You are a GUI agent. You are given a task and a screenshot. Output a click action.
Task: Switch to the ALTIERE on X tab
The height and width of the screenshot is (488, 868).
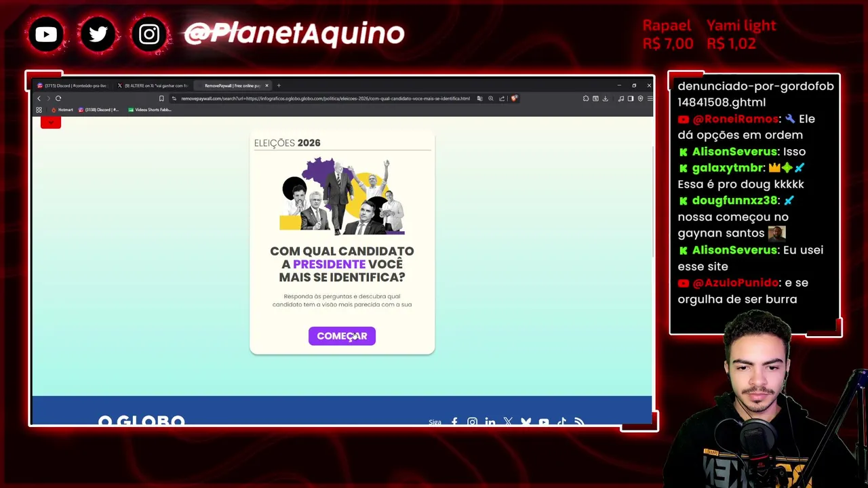pyautogui.click(x=153, y=85)
